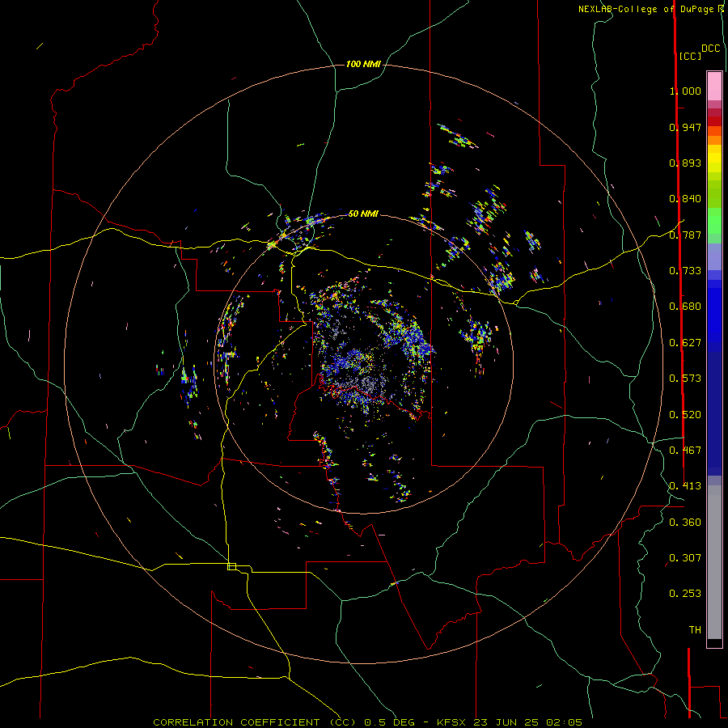
Task: Click the 0.840 color scale value
Action: (x=685, y=199)
